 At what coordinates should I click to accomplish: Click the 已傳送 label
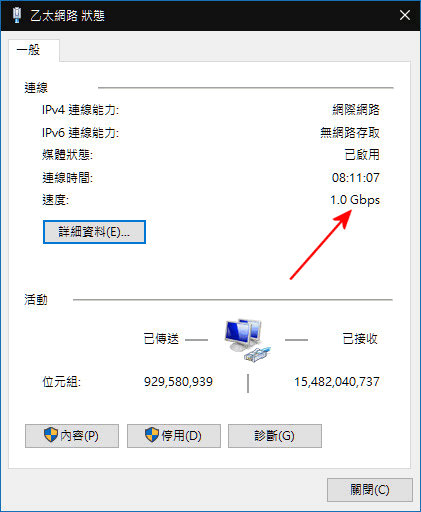click(x=161, y=339)
